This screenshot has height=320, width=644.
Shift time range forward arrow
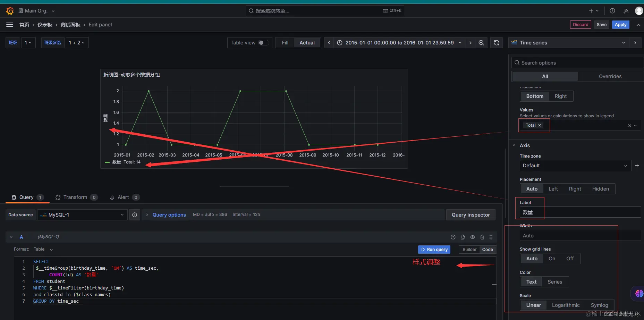[471, 43]
